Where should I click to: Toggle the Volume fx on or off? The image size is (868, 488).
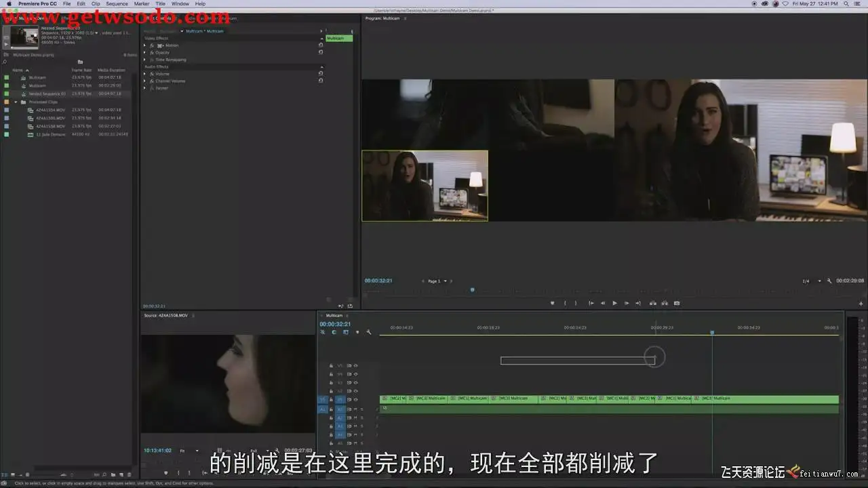click(x=152, y=74)
